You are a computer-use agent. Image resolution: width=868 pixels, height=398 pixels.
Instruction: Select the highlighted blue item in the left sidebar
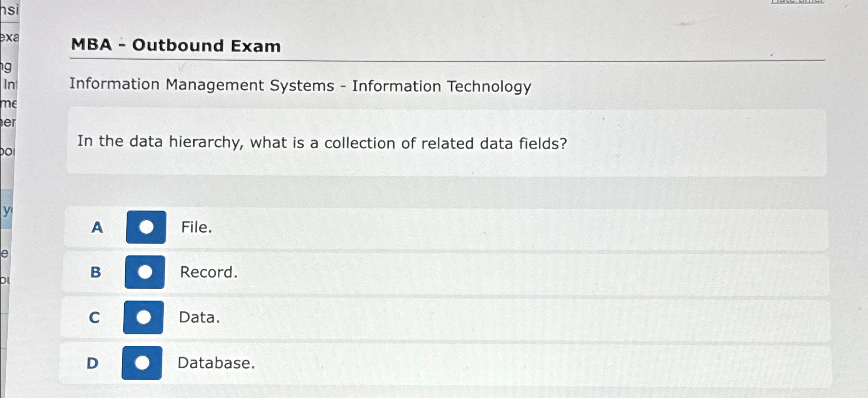click(6, 210)
